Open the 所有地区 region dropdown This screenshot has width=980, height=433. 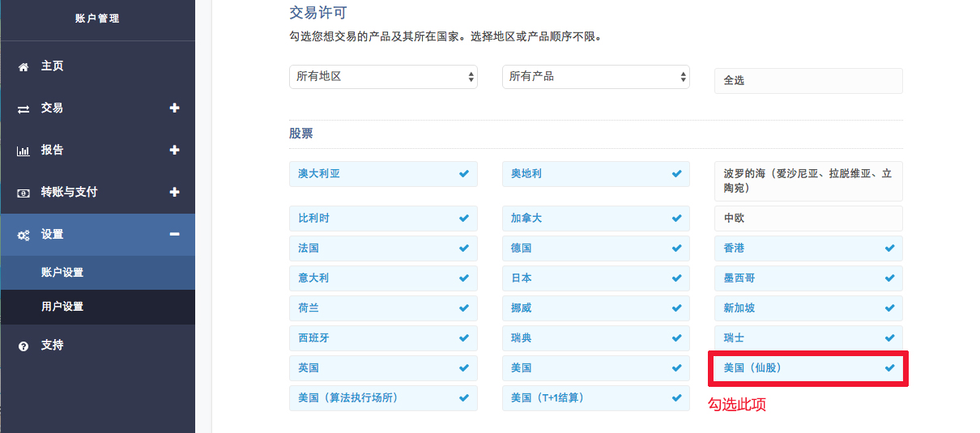click(383, 77)
